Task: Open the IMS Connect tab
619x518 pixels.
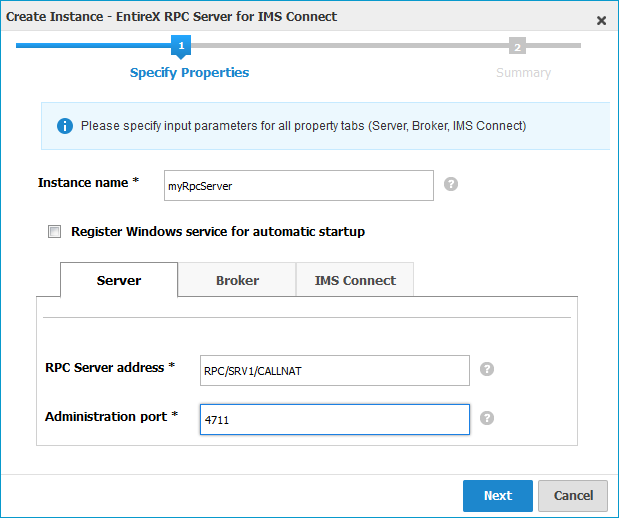Action: (355, 280)
